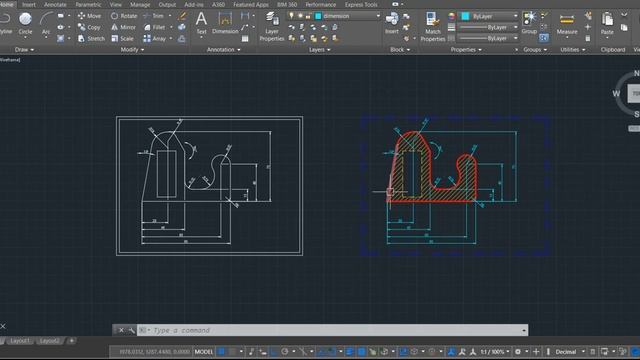Expand the Block panel title
640x360 pixels.
click(400, 49)
